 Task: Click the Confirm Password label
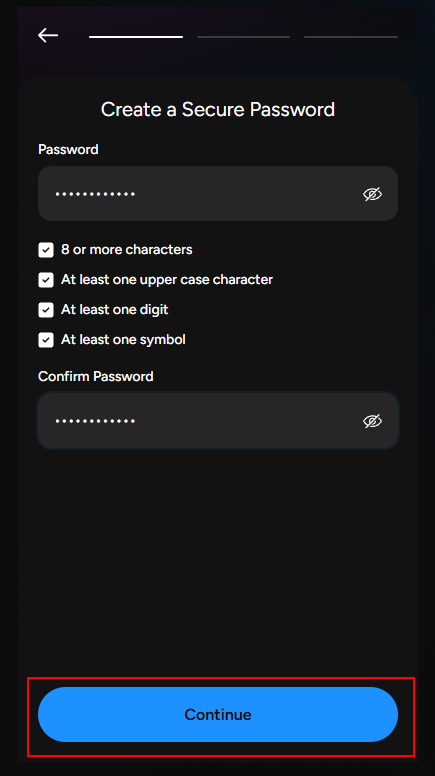(96, 376)
